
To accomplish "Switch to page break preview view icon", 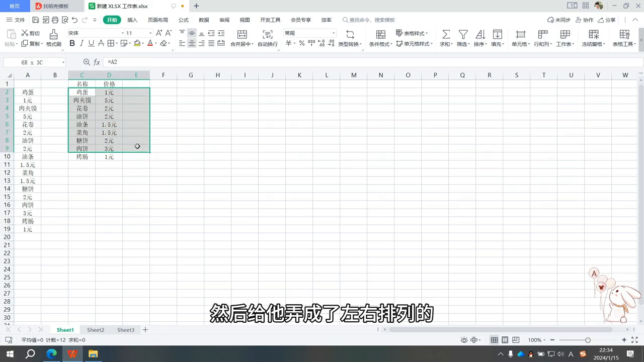I will pos(515,340).
